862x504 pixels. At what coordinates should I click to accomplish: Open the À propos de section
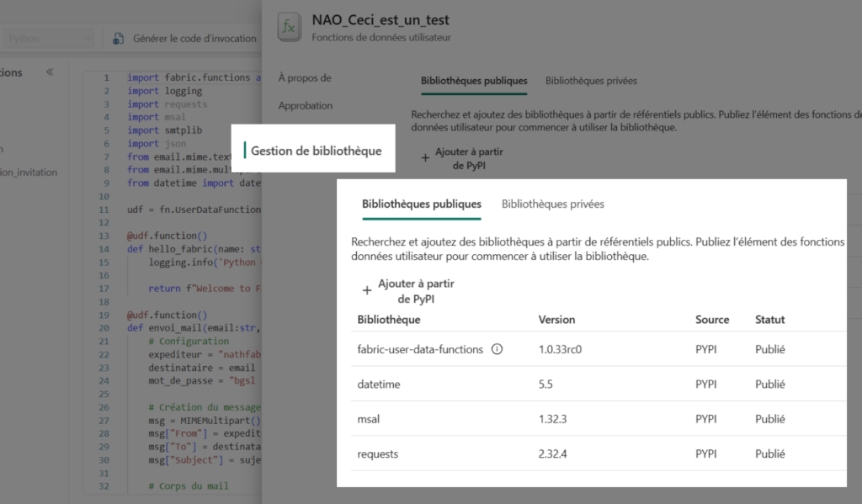(305, 78)
